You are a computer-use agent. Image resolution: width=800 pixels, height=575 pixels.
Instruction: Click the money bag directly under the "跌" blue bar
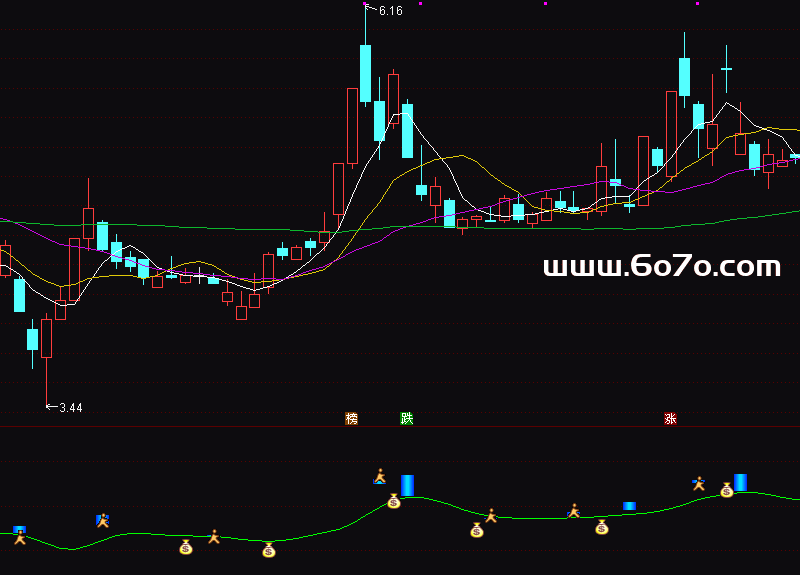pos(394,500)
